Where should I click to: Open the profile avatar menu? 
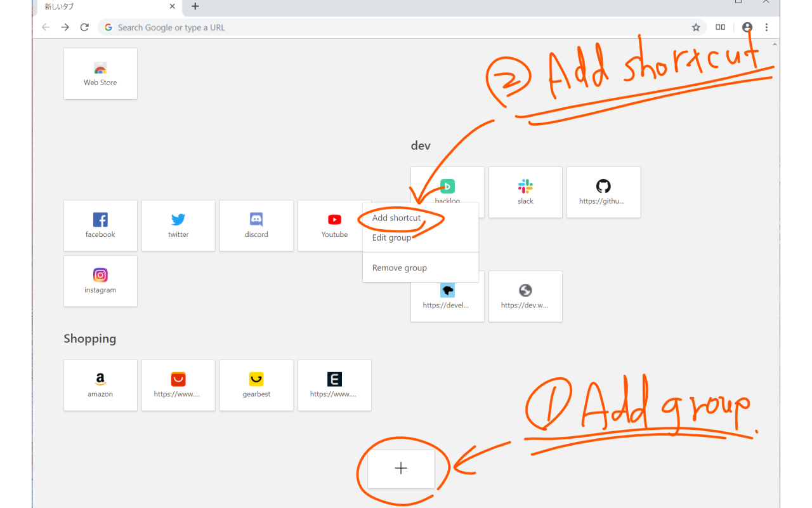click(747, 27)
